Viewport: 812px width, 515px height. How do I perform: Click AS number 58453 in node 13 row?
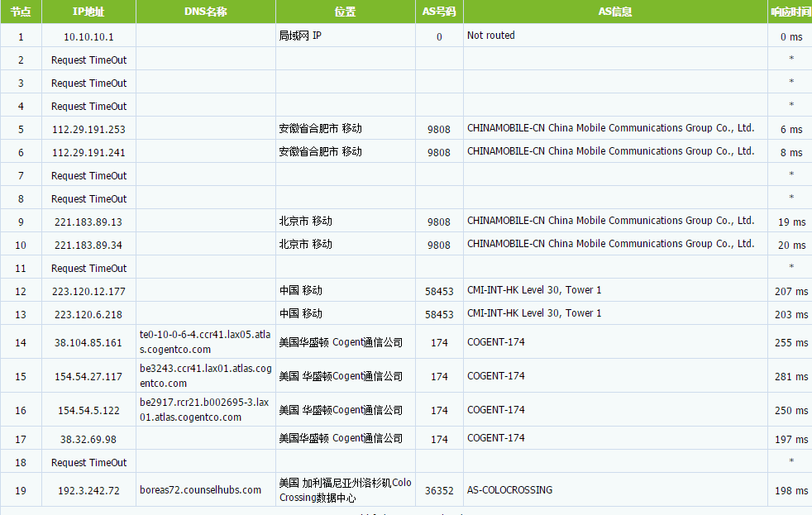click(x=439, y=315)
